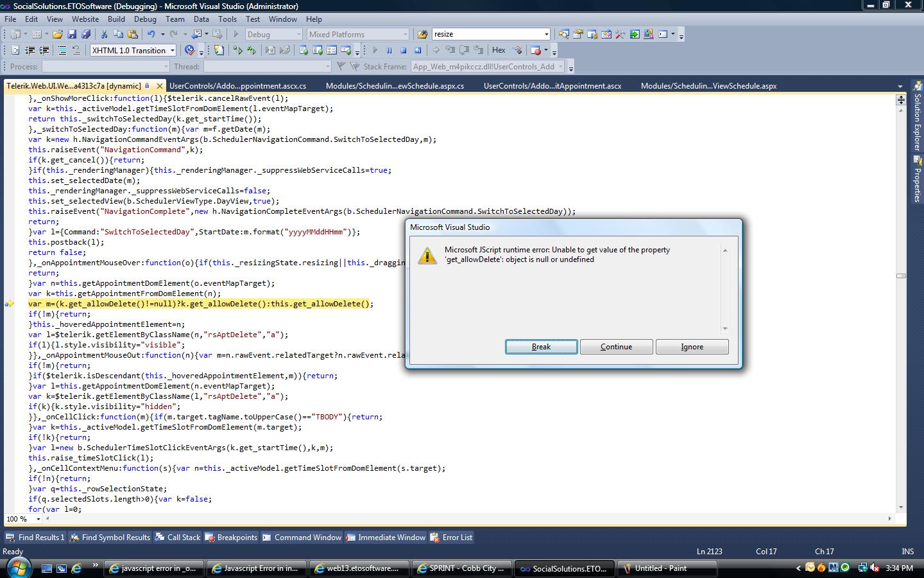924x578 pixels.
Task: Undo the last action
Action: 151,34
